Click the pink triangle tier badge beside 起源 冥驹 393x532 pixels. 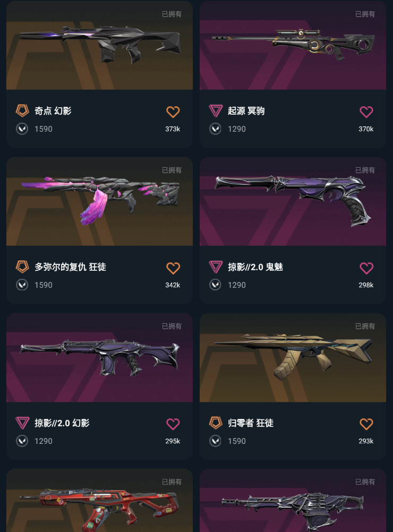pos(216,110)
